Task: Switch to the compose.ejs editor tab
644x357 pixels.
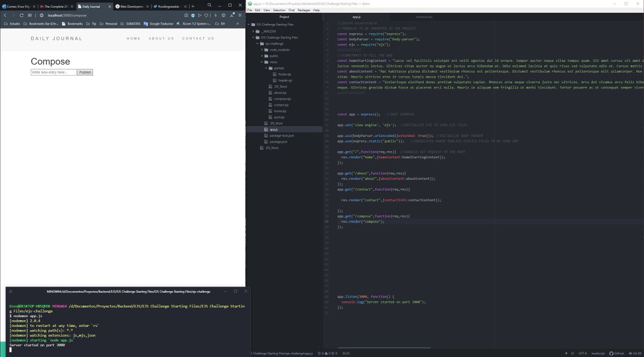Action: tap(424, 17)
